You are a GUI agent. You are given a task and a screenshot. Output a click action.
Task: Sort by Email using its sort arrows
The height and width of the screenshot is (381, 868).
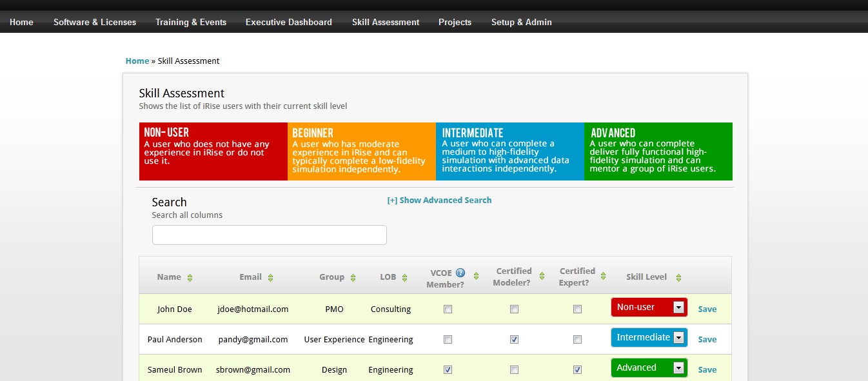point(270,278)
